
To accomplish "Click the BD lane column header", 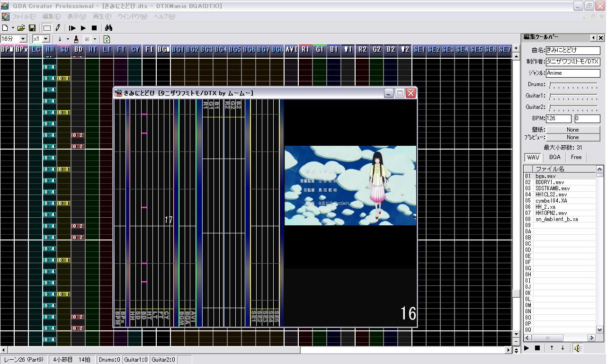I will click(78, 49).
